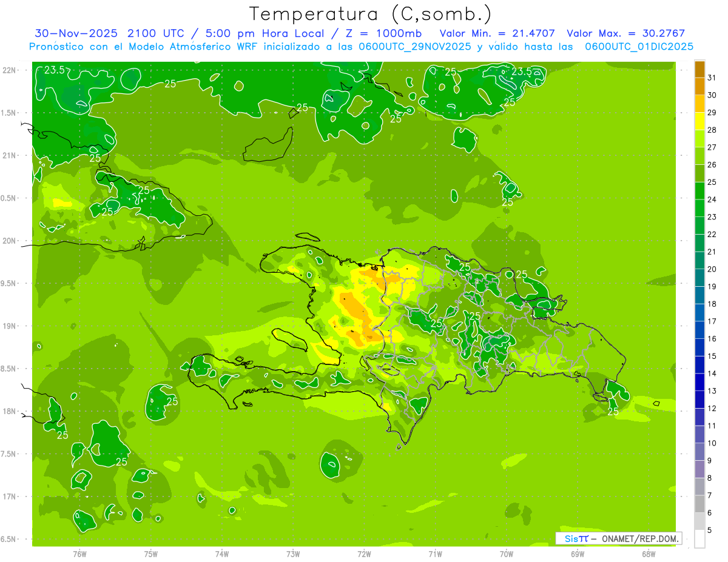Pick the yellow swatch between 28 and 29
The height and width of the screenshot is (562, 728).
(x=699, y=121)
